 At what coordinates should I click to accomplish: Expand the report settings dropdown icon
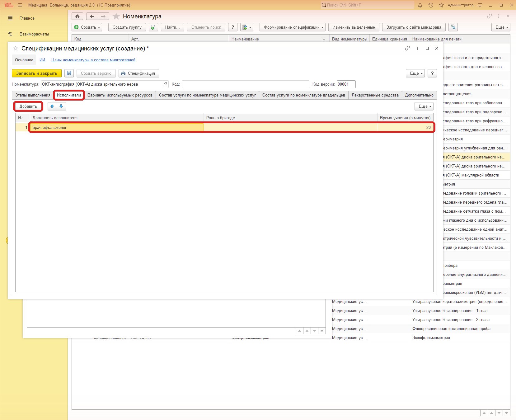click(x=246, y=27)
